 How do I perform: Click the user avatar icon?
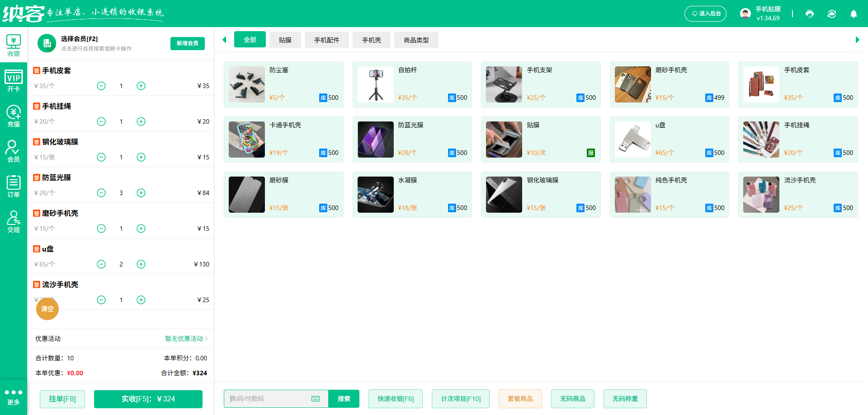(745, 14)
